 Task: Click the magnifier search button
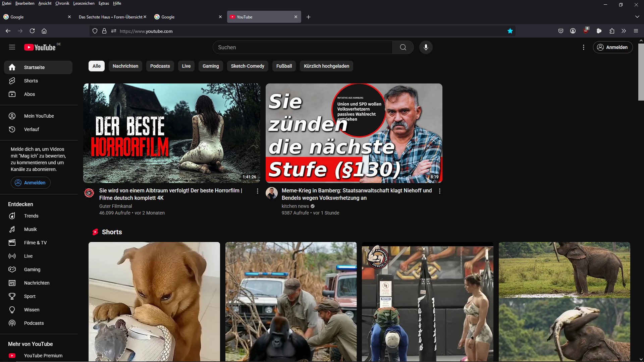pos(403,47)
